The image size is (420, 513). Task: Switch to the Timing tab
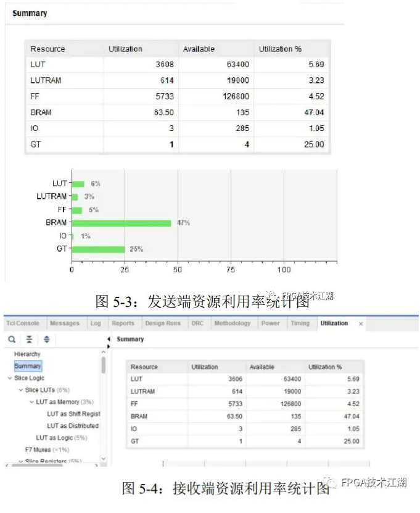tap(300, 323)
